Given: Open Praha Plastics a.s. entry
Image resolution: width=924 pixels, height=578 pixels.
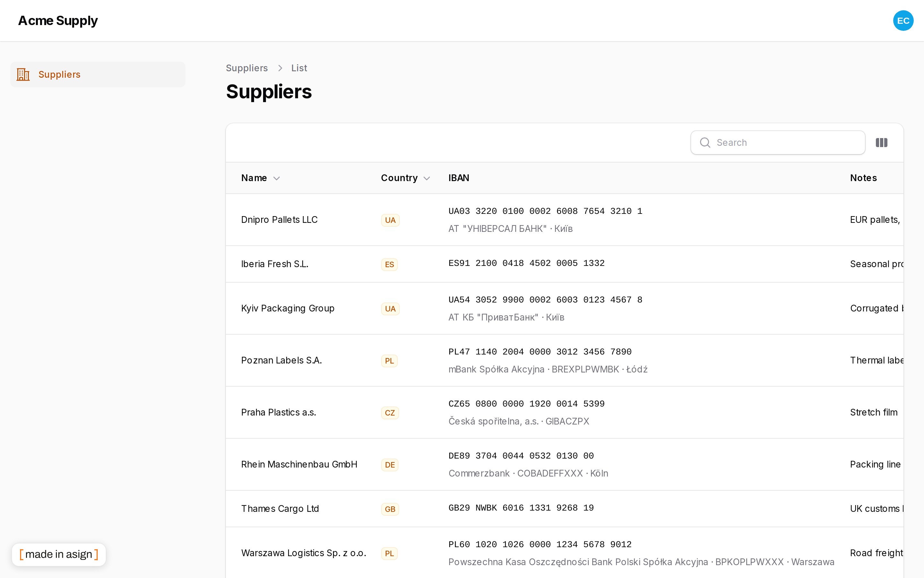Looking at the screenshot, I should click(x=278, y=413).
